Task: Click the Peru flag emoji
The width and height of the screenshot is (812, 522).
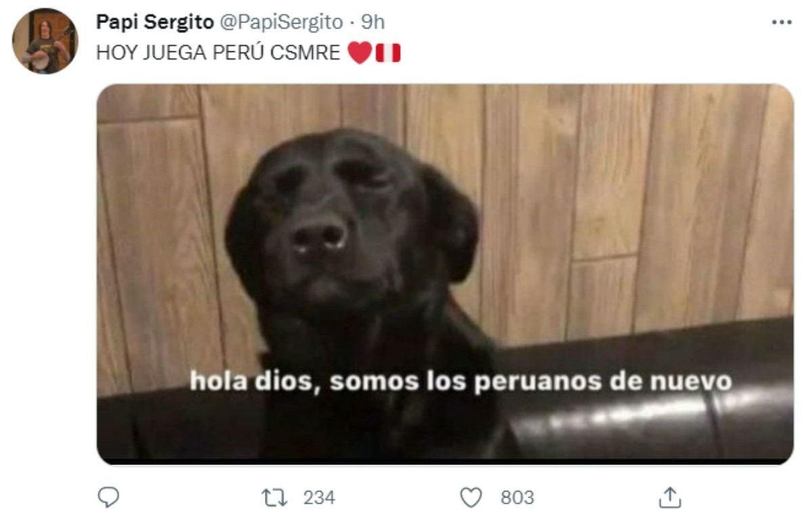Action: [388, 53]
